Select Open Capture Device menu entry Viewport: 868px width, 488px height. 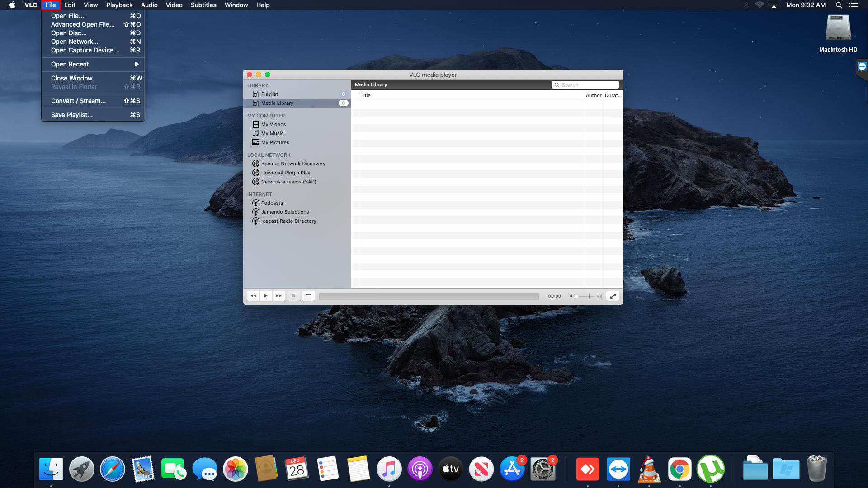click(x=93, y=50)
